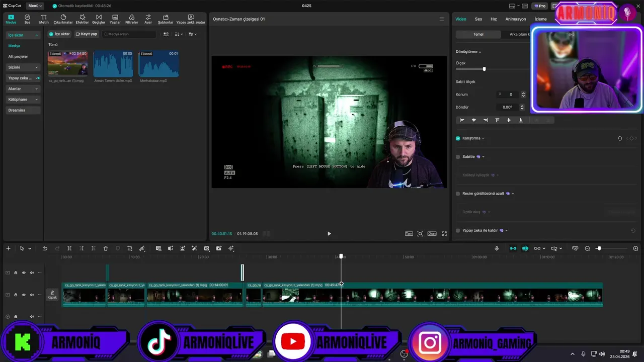The image size is (644, 362).
Task: Expand the Sizinki sidebar section
Action: [x=23, y=67]
